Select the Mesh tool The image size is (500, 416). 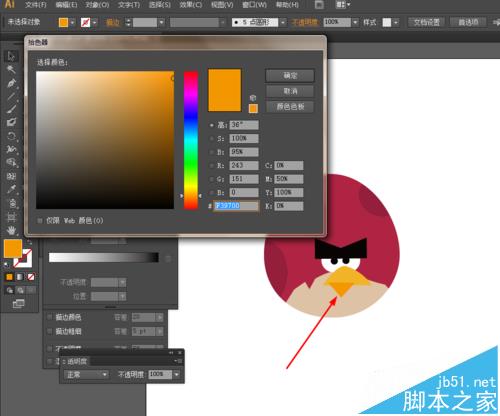click(x=11, y=176)
